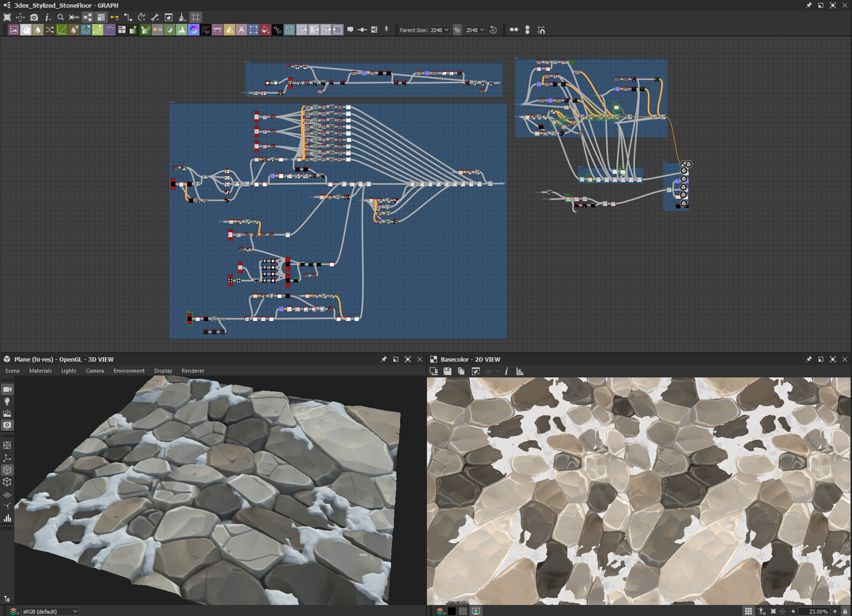Open the Environment menu in 3D view
Image resolution: width=852 pixels, height=616 pixels.
129,371
